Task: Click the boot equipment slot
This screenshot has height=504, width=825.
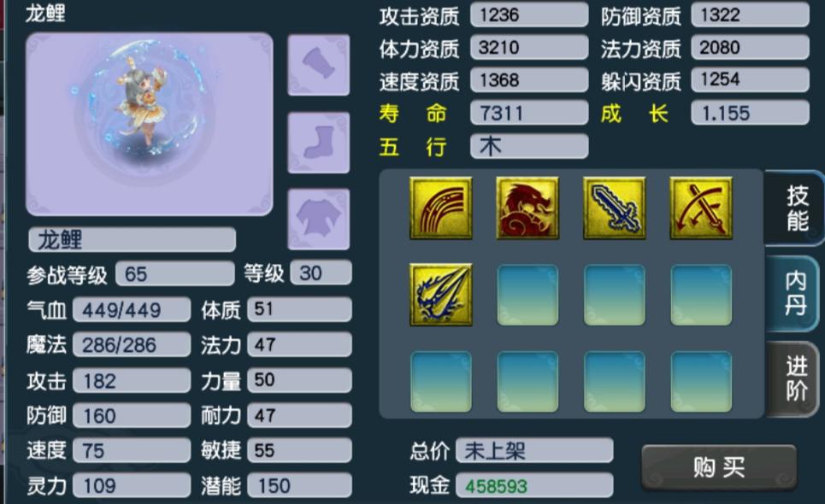Action: click(319, 142)
